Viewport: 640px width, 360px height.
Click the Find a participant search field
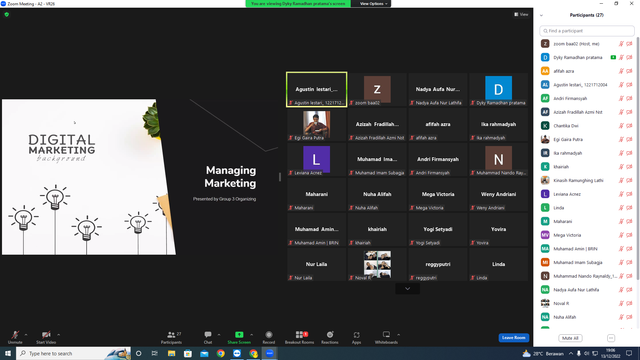[587, 31]
